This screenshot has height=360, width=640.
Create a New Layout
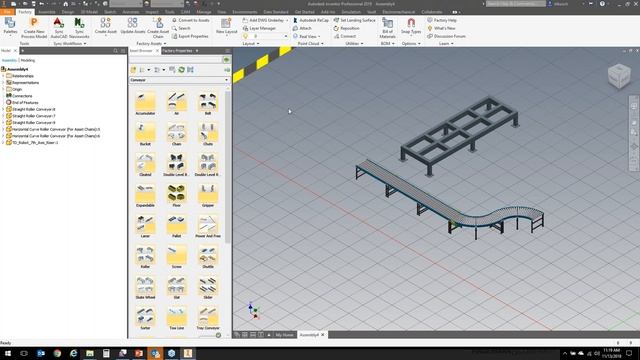coord(227,26)
